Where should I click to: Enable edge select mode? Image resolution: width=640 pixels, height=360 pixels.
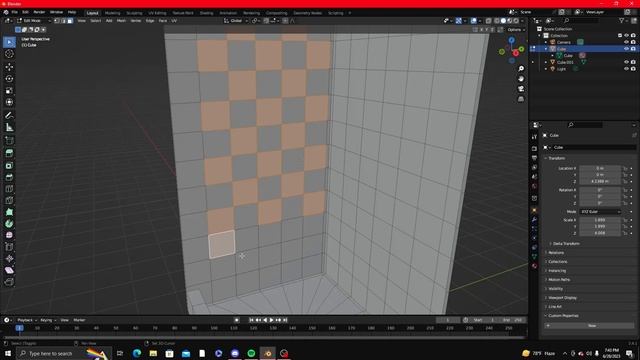[63, 20]
